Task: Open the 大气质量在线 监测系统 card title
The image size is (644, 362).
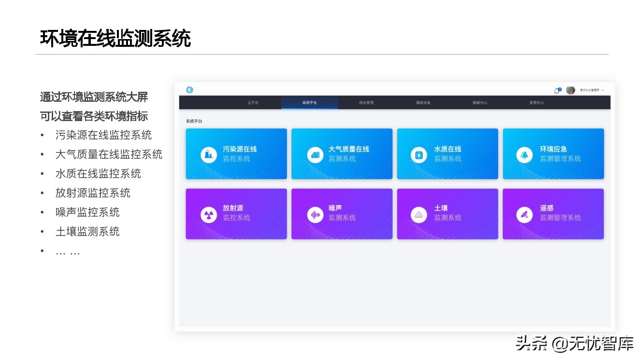Action: pos(349,154)
